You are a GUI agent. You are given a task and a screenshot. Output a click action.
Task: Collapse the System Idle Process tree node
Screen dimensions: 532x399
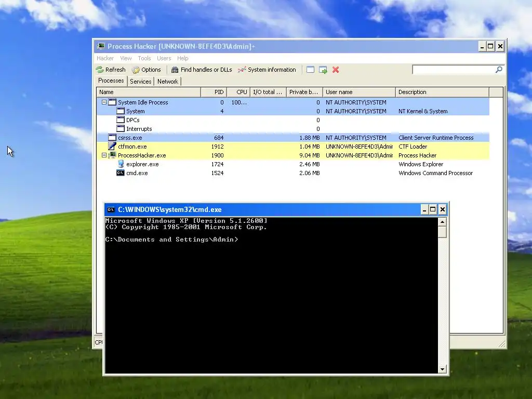104,102
